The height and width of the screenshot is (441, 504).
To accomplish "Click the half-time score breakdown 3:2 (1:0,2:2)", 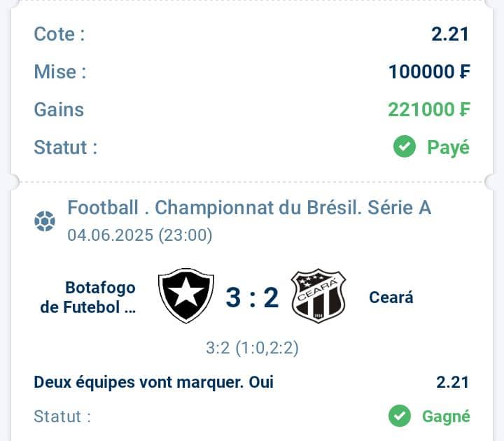I will pos(252,348).
